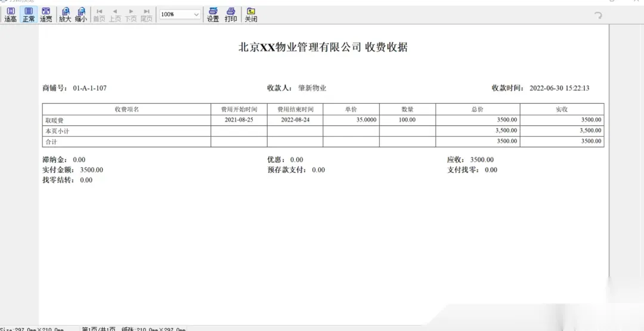The width and height of the screenshot is (644, 331).
Task: Click the 缩小 zoom out icon
Action: (x=81, y=14)
